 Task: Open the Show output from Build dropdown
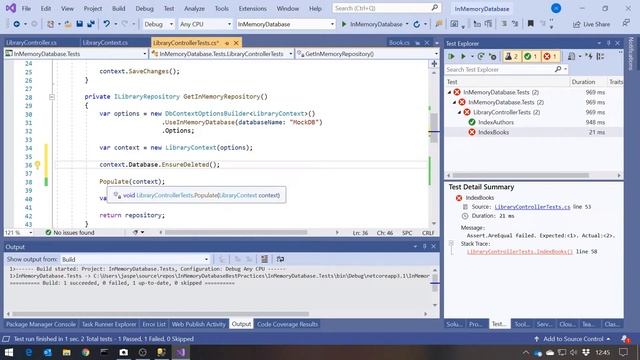coord(136,259)
